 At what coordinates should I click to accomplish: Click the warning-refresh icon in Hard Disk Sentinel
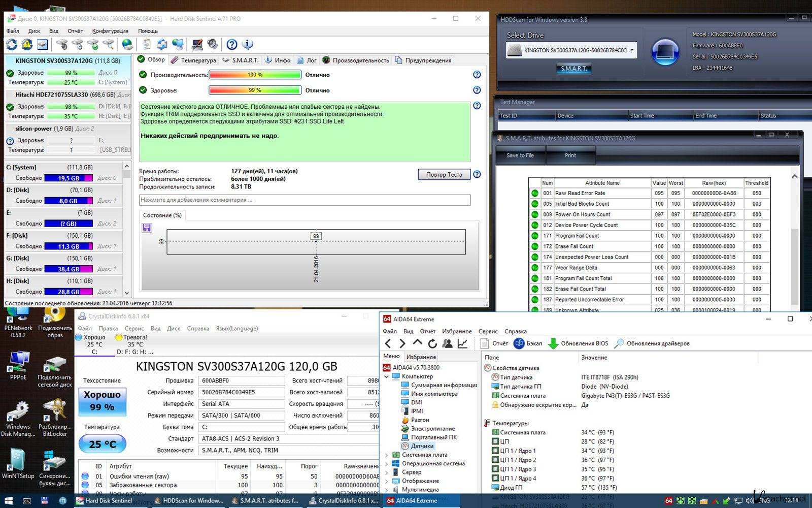pos(27,45)
